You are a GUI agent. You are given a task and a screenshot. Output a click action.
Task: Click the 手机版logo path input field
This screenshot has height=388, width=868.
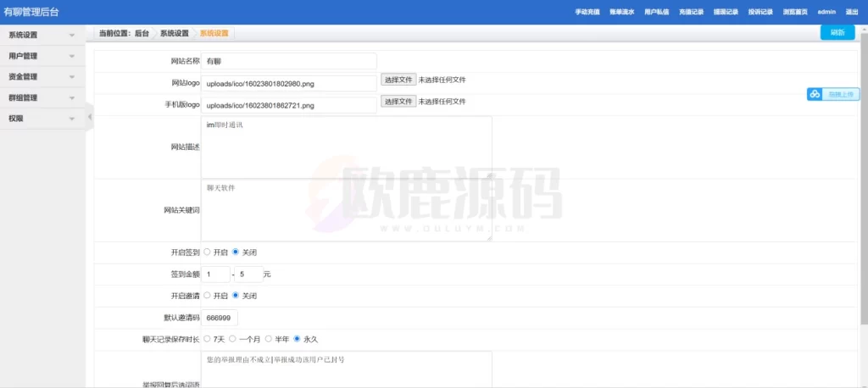(288, 105)
